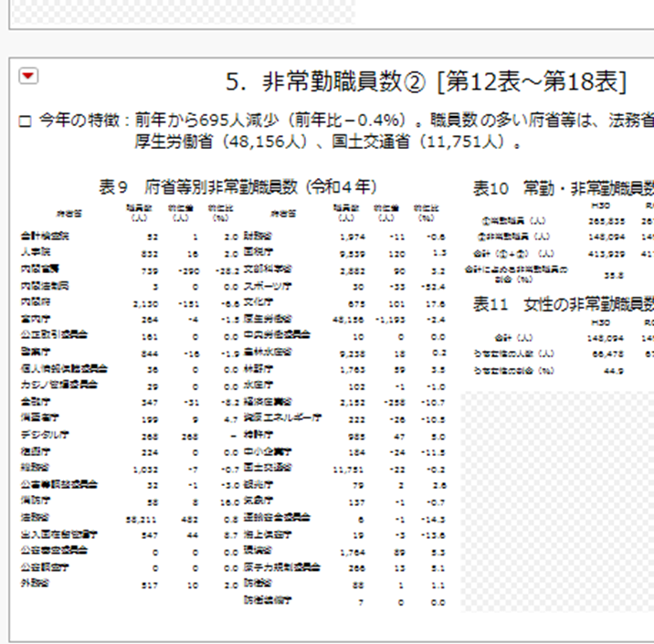Select the 林野庁 row label
This screenshot has width=654, height=644.
pyautogui.click(x=258, y=369)
